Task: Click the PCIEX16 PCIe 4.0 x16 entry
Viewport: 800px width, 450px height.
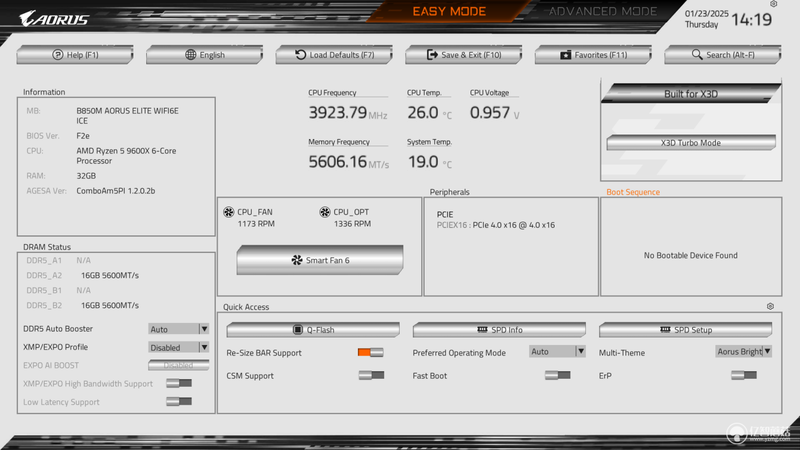Action: point(495,225)
